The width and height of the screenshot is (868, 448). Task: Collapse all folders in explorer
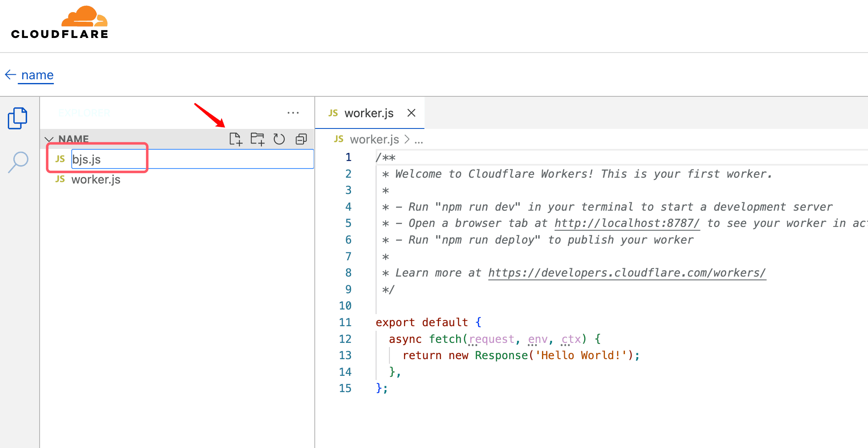301,139
